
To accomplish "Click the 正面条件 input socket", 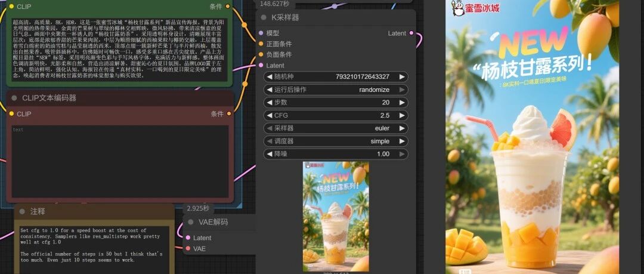I will tap(261, 44).
